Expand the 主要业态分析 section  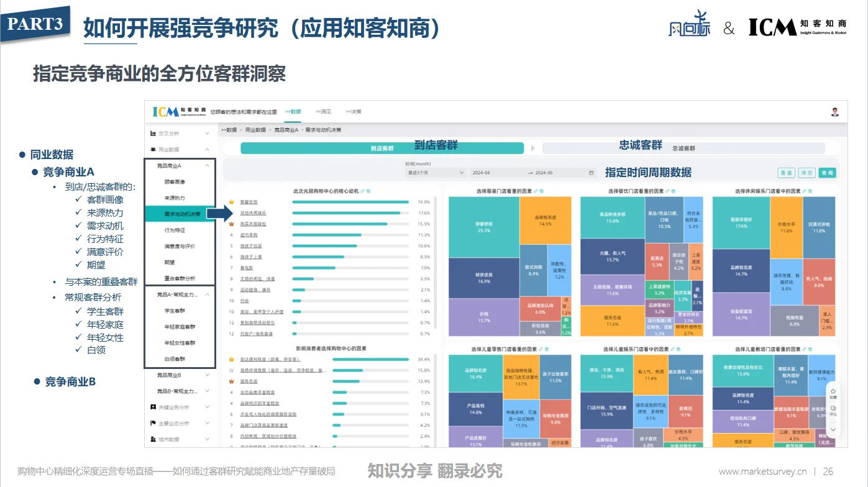coord(208,424)
